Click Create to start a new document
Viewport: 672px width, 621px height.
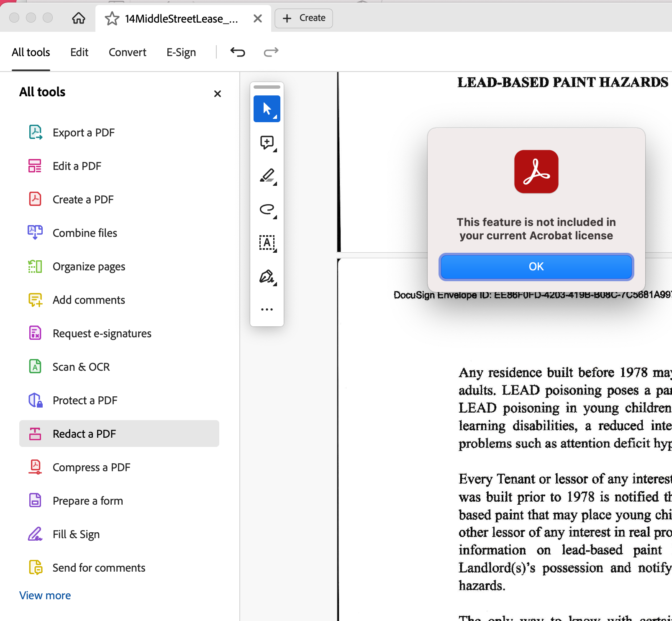pos(303,18)
